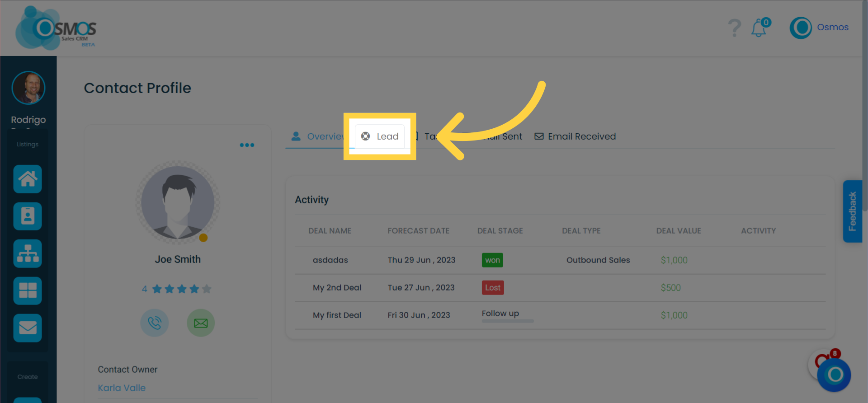
Task: Click the Osmos Sales CRM logo
Action: 56,28
